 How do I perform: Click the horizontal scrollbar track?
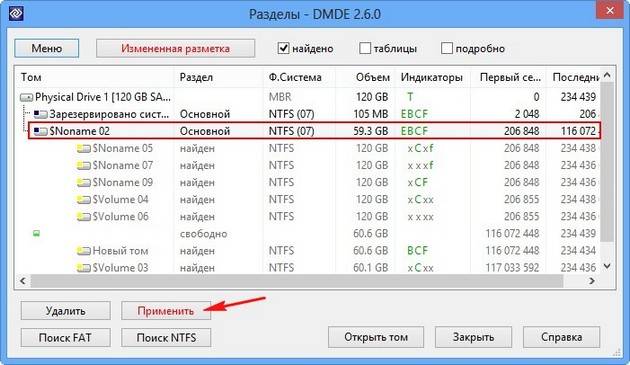click(297, 281)
